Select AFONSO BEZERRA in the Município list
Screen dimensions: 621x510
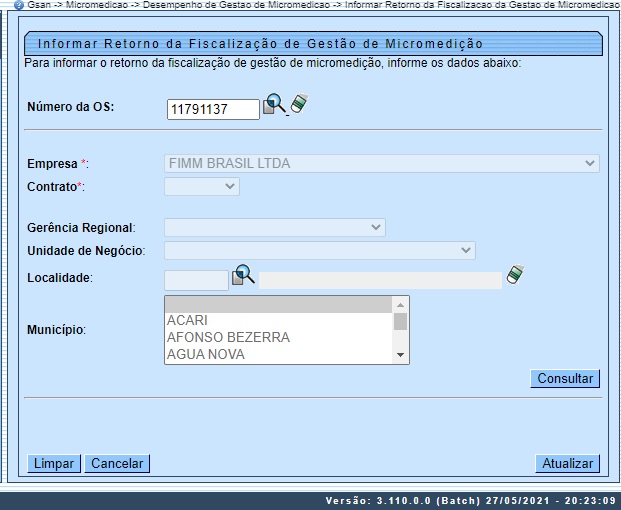(278, 337)
